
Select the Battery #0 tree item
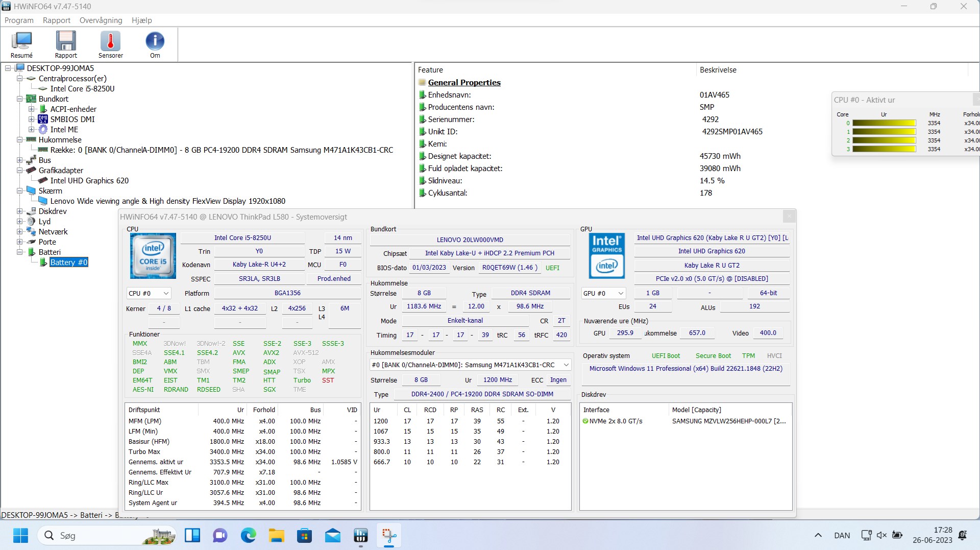point(69,262)
